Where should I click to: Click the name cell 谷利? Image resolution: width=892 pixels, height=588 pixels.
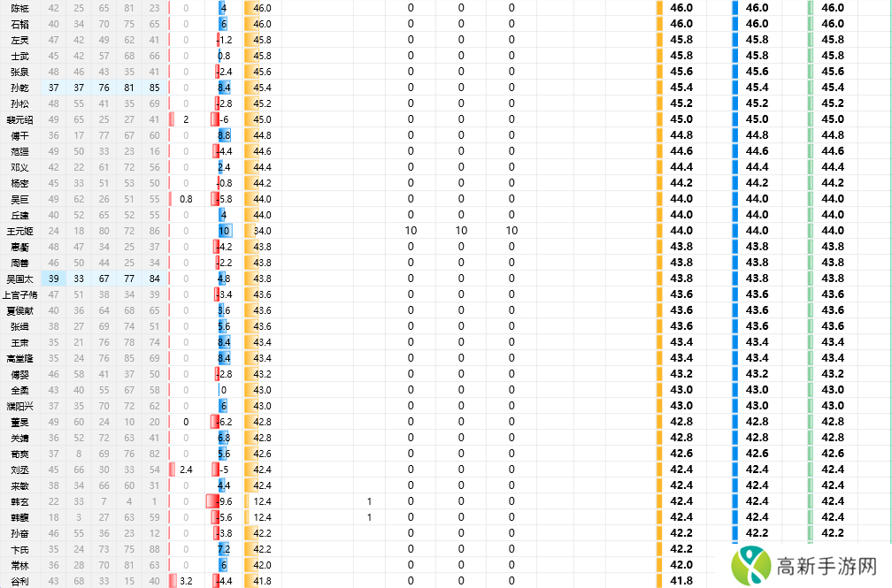click(x=19, y=581)
